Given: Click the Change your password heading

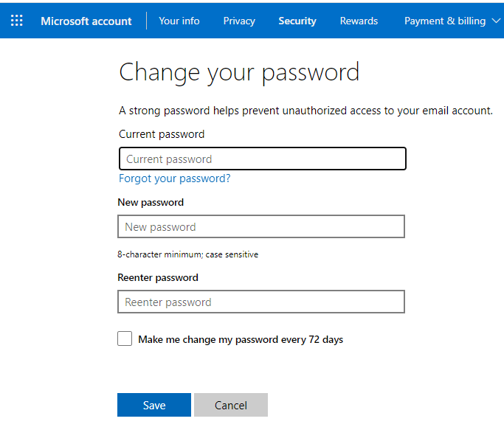Looking at the screenshot, I should pos(239,73).
